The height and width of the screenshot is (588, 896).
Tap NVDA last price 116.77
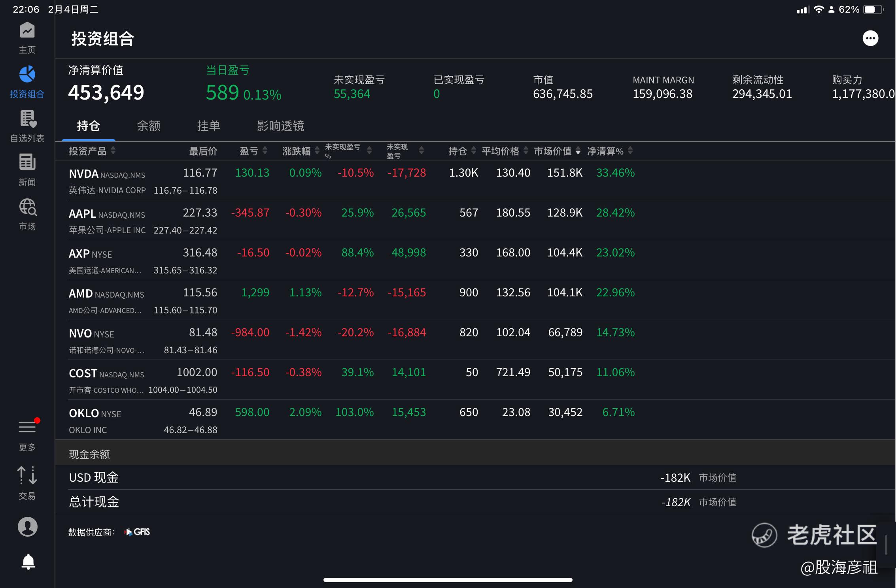pos(200,173)
